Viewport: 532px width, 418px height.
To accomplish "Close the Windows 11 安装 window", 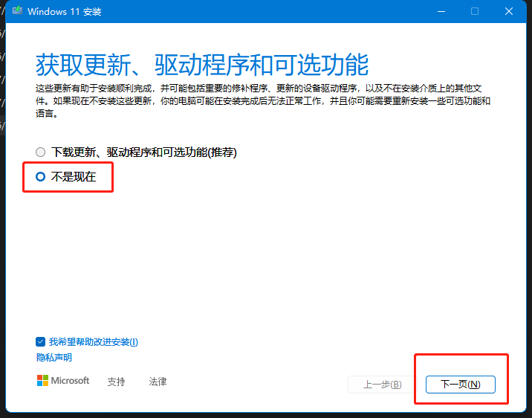I will [x=508, y=12].
